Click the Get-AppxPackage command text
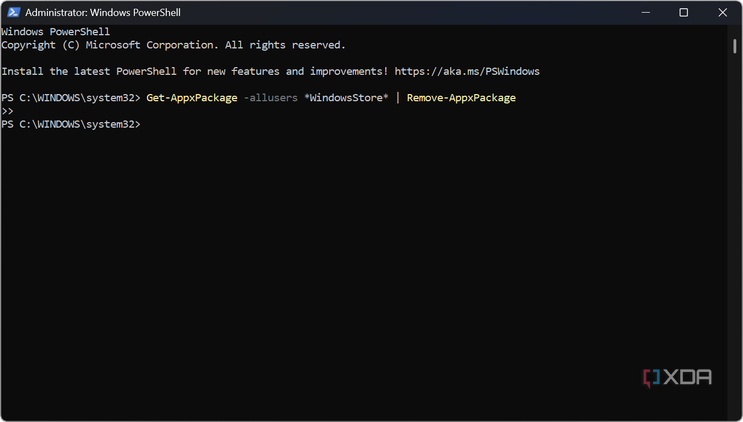The height and width of the screenshot is (422, 743). point(192,98)
